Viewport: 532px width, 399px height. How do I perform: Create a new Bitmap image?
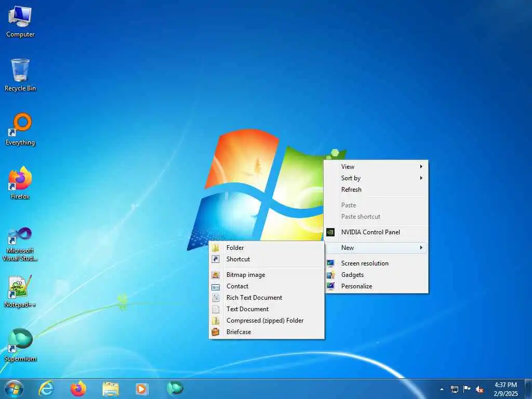click(267, 275)
